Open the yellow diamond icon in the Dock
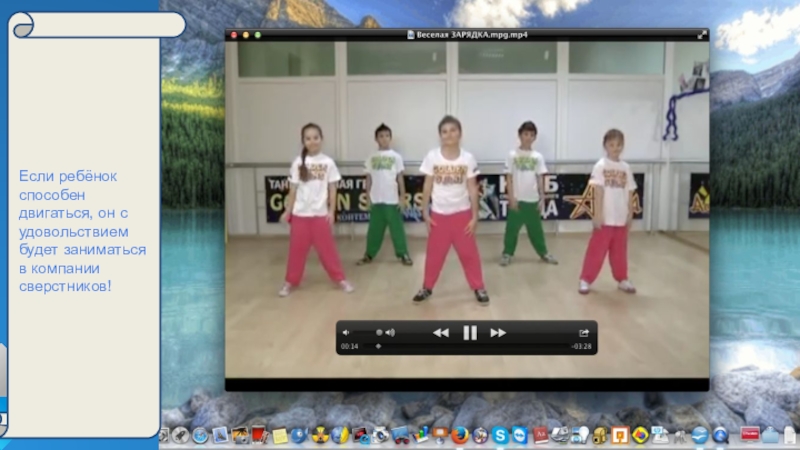The image size is (800, 450). 641,435
